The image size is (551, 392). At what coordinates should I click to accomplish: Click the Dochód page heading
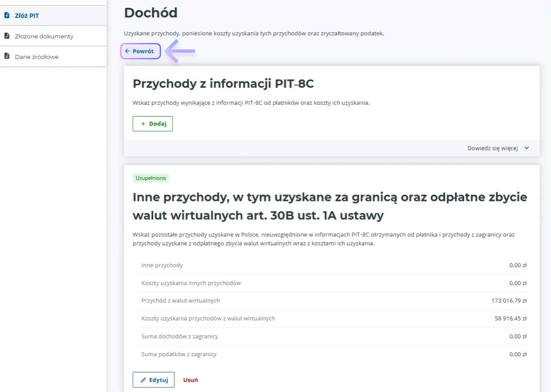pos(151,13)
